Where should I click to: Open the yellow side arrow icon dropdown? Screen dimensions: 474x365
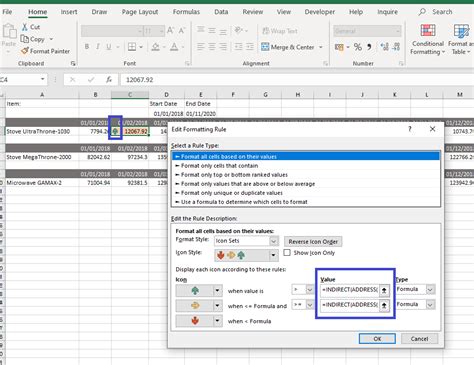point(217,306)
